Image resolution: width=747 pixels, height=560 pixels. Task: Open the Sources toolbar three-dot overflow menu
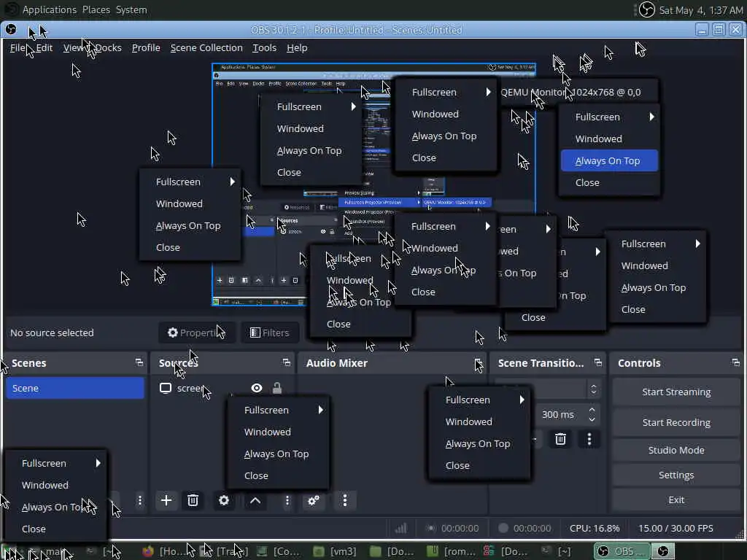pos(287,500)
